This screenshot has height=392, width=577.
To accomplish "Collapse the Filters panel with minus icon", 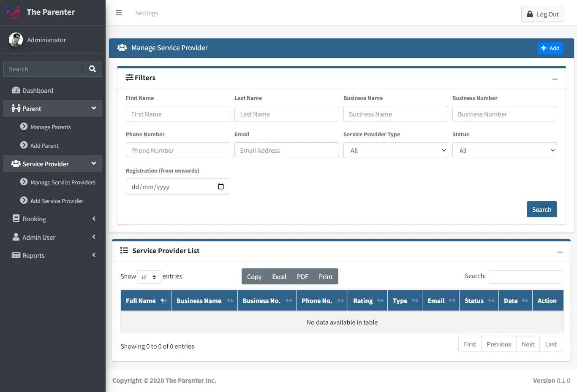I will click(x=555, y=79).
